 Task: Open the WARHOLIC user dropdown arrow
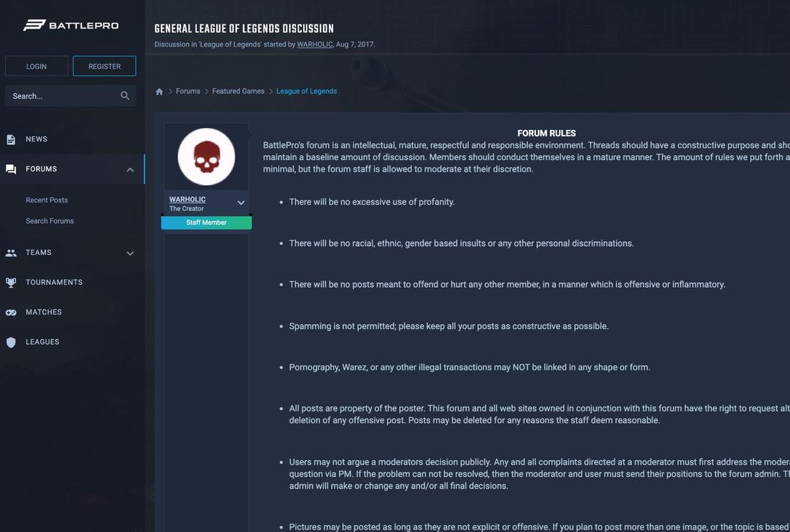[241, 203]
